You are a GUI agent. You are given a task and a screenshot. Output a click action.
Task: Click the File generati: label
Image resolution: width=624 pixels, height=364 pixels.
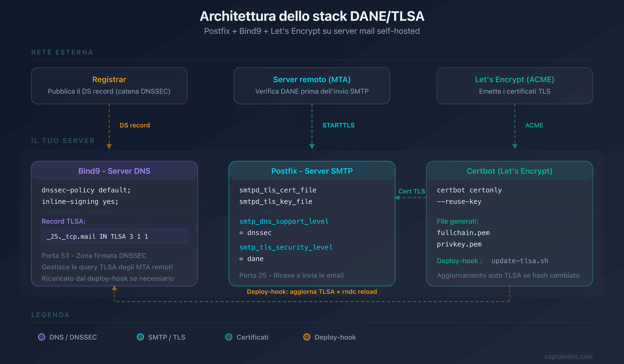pyautogui.click(x=458, y=221)
